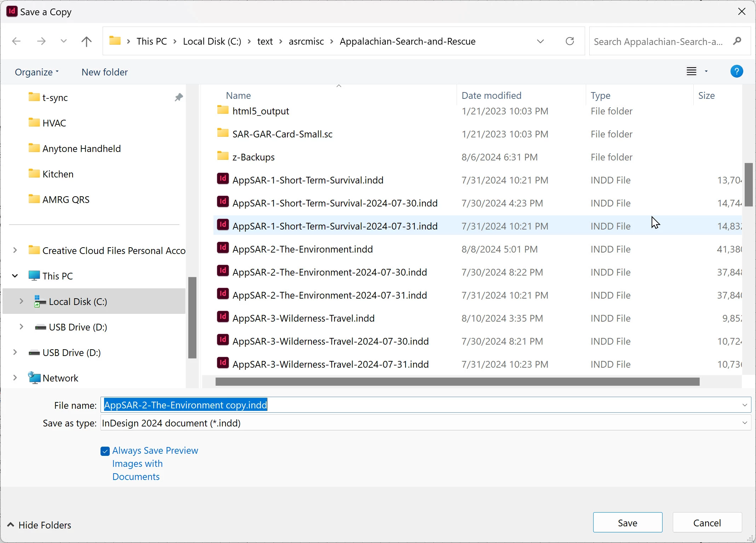Open the change view layout icon

tap(691, 72)
